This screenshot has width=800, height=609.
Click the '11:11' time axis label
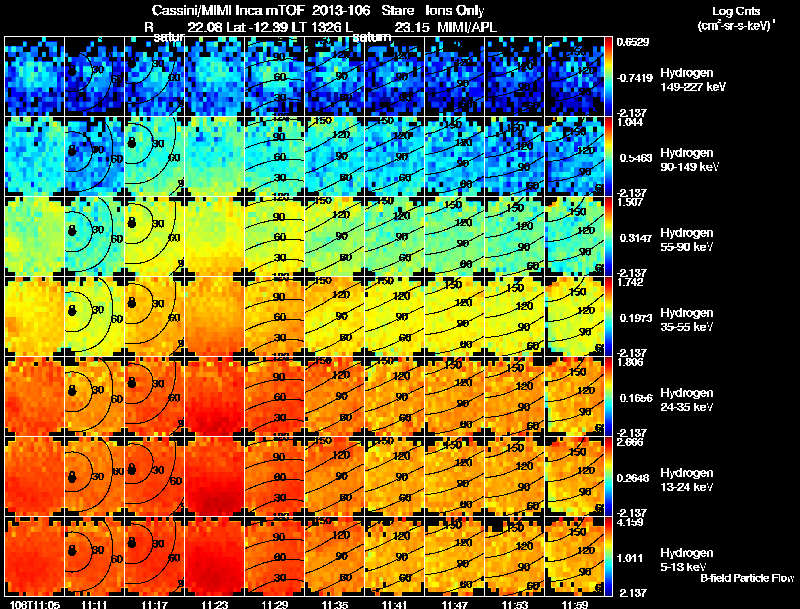point(94,604)
